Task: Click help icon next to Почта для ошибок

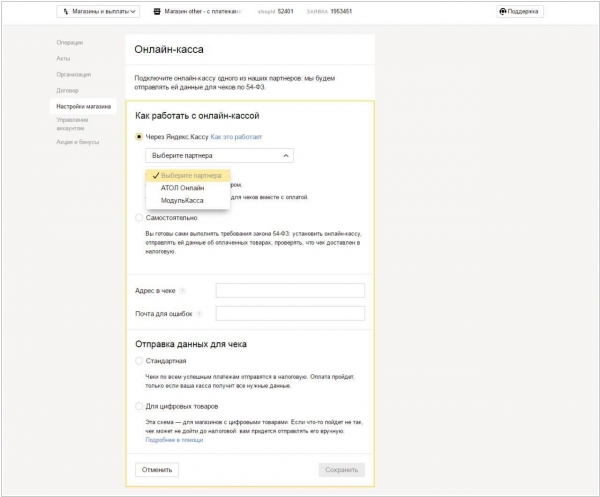Action: click(x=199, y=314)
